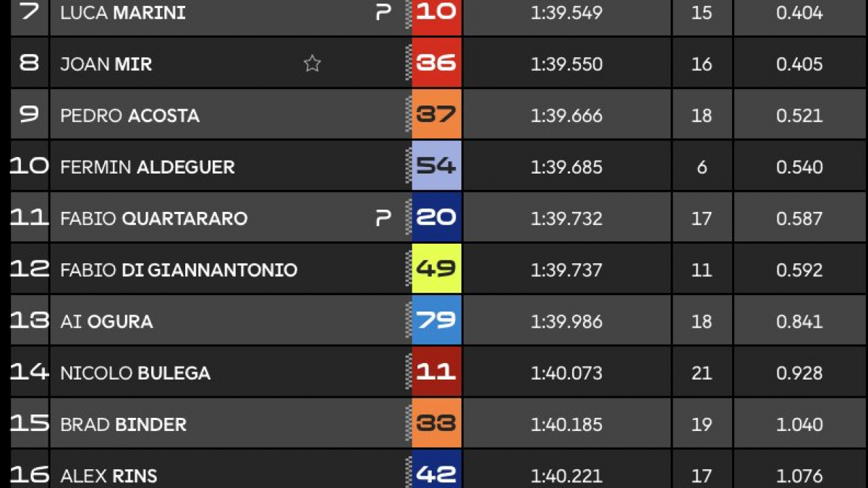This screenshot has height=488, width=868.
Task: Select Fabio Di Giannantonio's rider name
Action: [x=179, y=270]
